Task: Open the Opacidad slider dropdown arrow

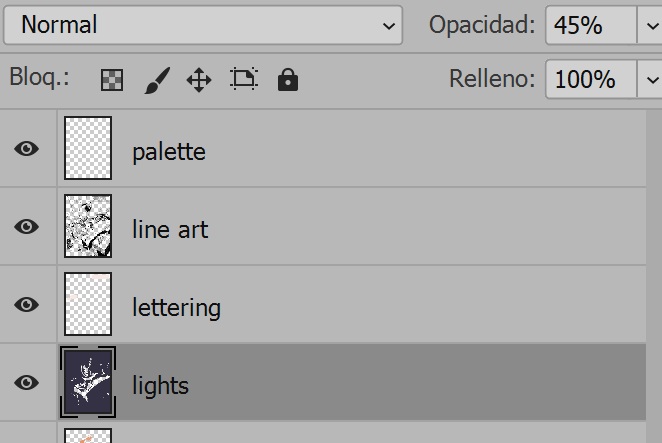Action: [x=648, y=25]
